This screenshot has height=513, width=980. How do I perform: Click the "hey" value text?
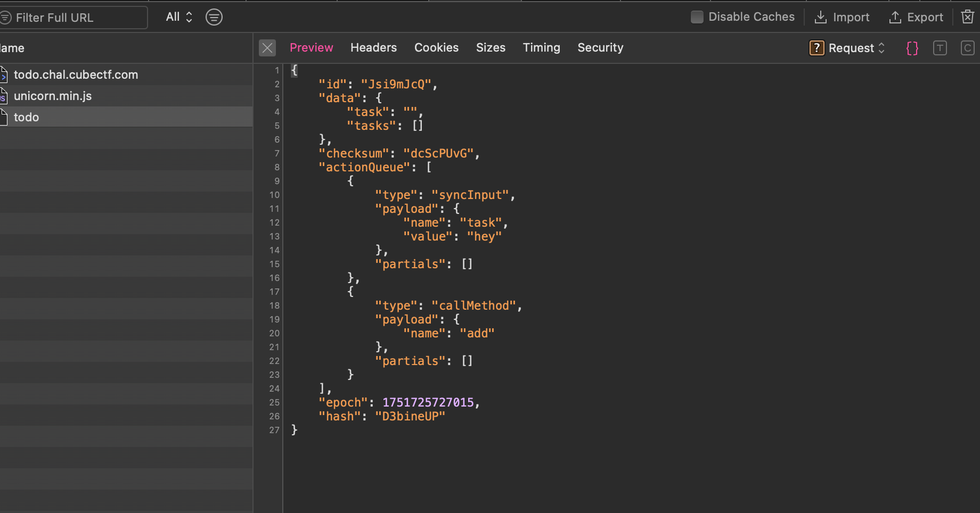point(484,236)
